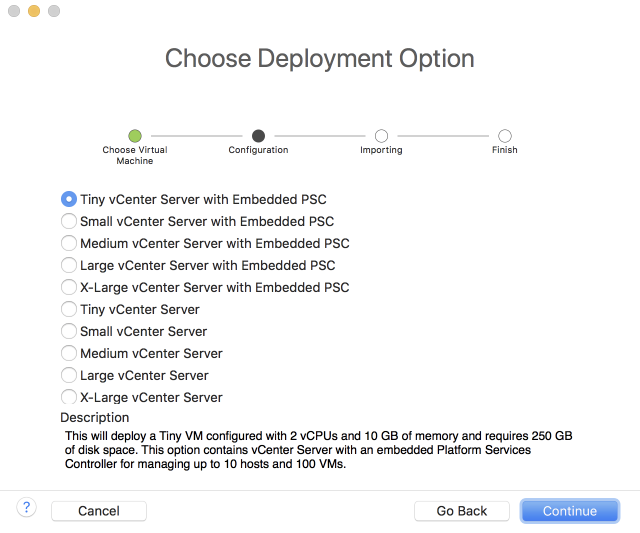Choose the Medium vCenter Server option
This screenshot has height=533, width=640.
tap(69, 353)
